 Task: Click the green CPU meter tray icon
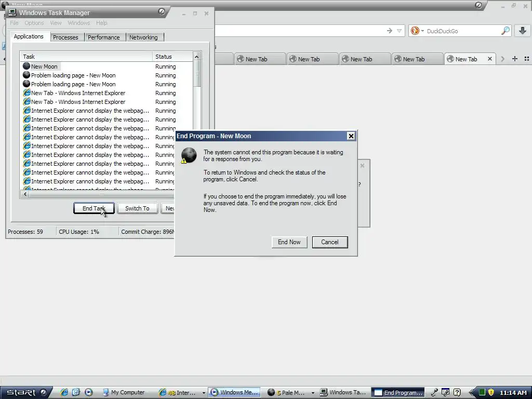(482, 393)
